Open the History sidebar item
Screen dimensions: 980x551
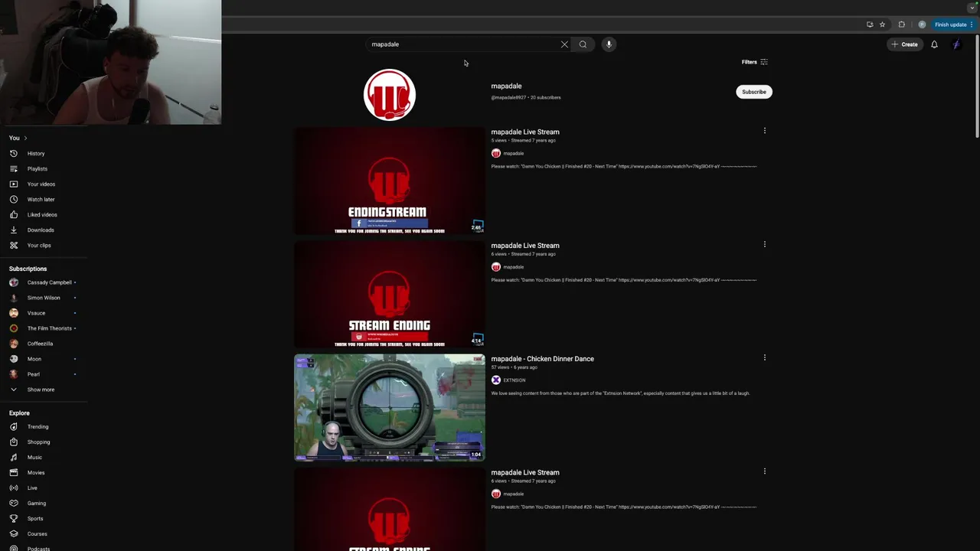44,154
